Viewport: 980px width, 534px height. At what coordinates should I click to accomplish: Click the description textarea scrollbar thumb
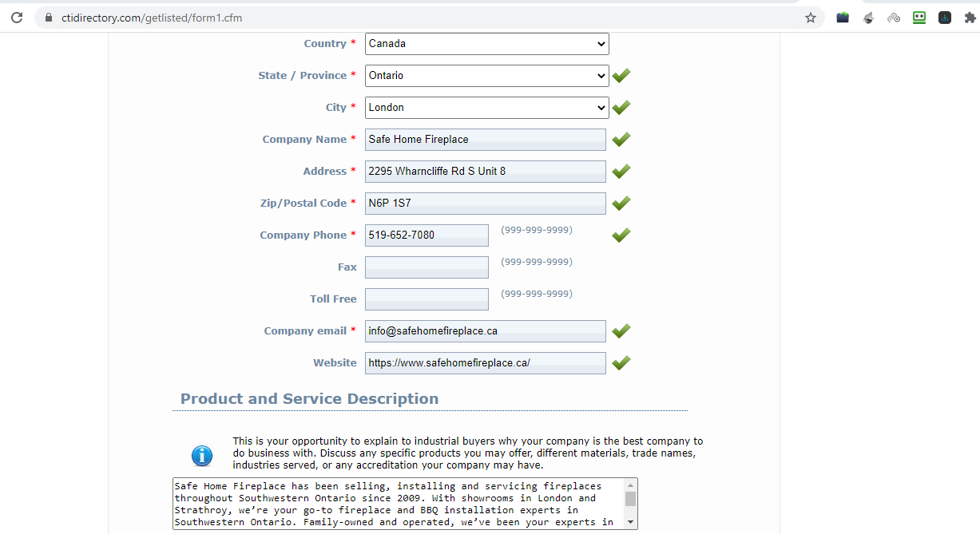click(x=631, y=499)
